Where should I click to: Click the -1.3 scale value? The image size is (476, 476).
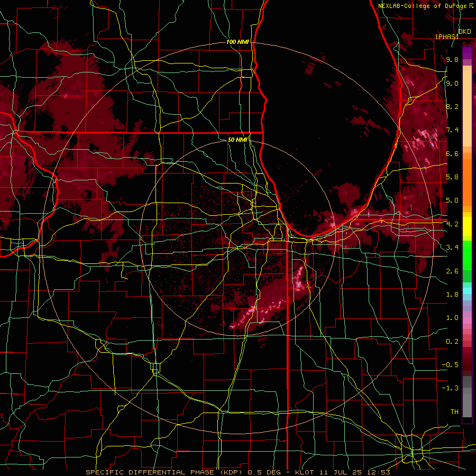450,388
